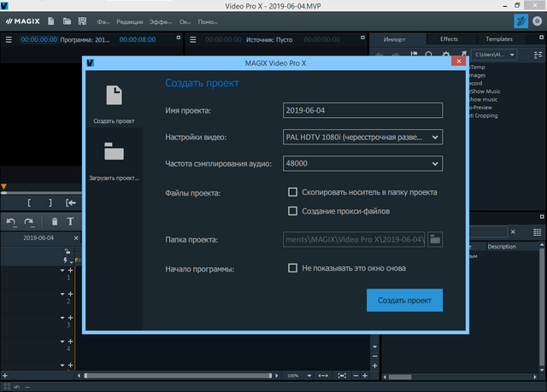Image resolution: width=547 pixels, height=392 pixels.
Task: Expand track 2 dropdown arrow
Action: [x=62, y=294]
